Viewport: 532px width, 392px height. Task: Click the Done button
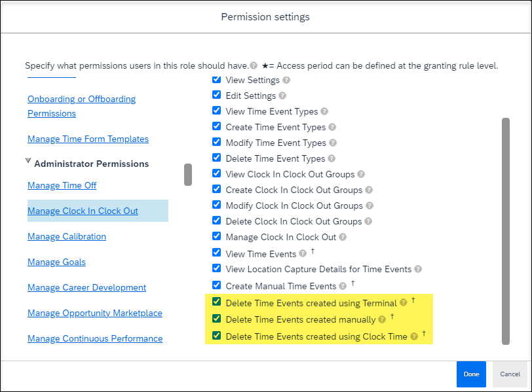(x=471, y=374)
